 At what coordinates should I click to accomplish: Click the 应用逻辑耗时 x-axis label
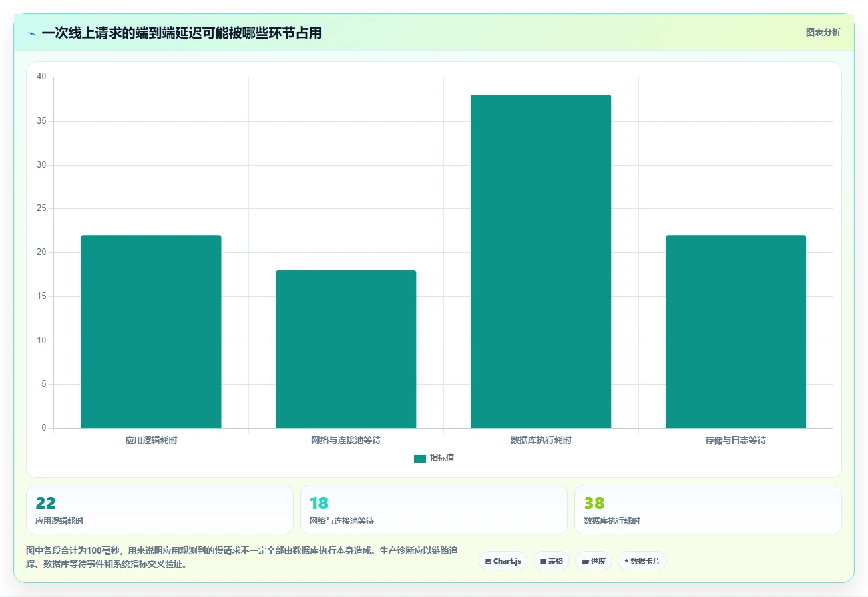[151, 441]
